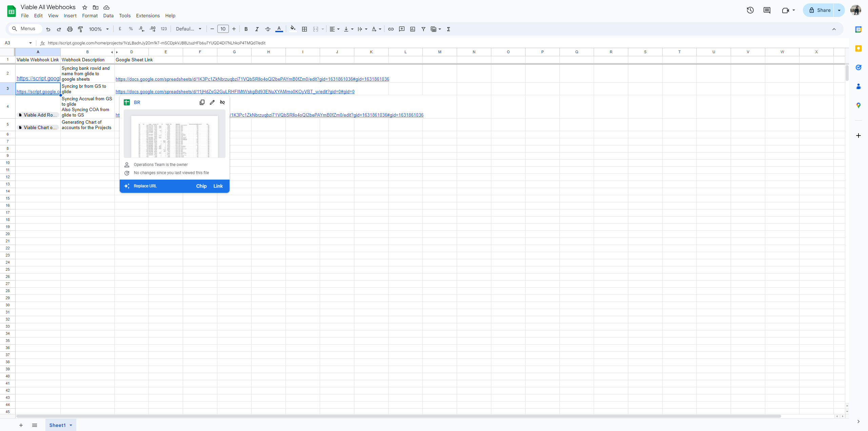868x431 pixels.
Task: Open the text rotation dropdown
Action: point(376,29)
